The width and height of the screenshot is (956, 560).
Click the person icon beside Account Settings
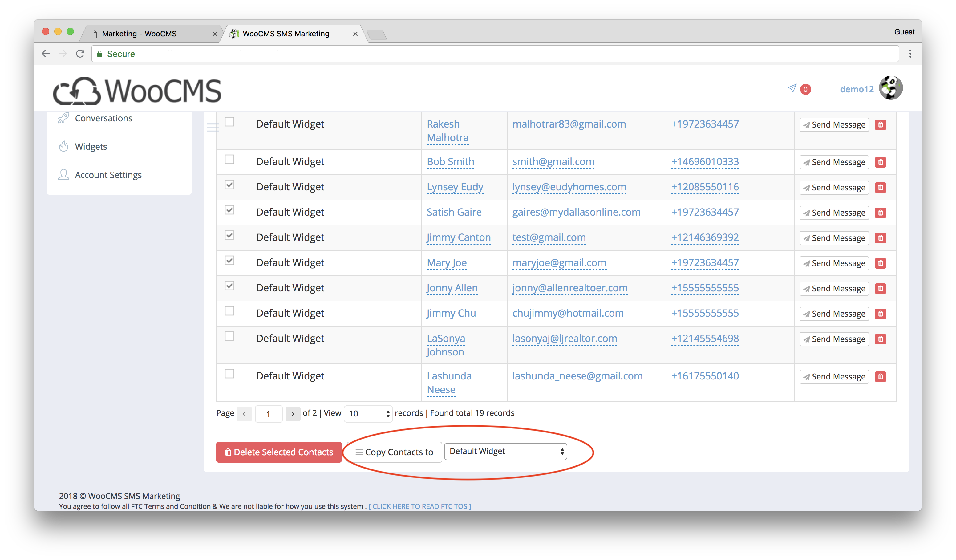(63, 175)
